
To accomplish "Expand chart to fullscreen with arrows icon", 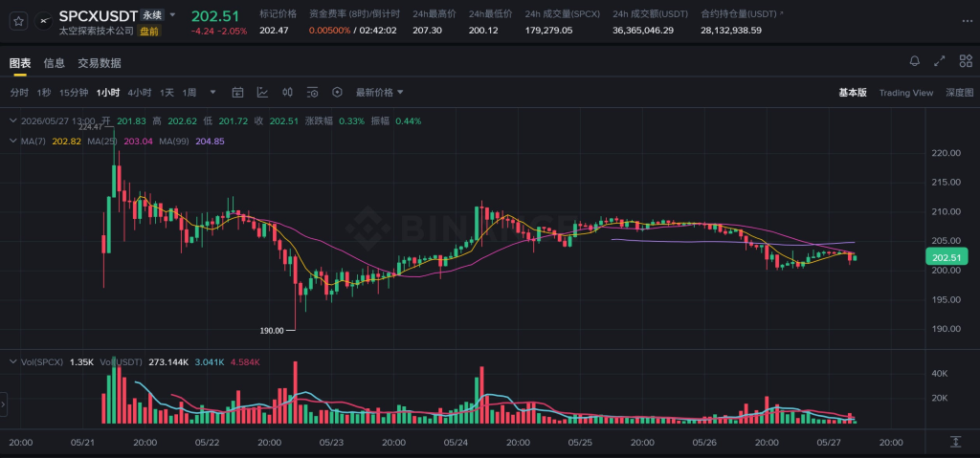I will [940, 60].
